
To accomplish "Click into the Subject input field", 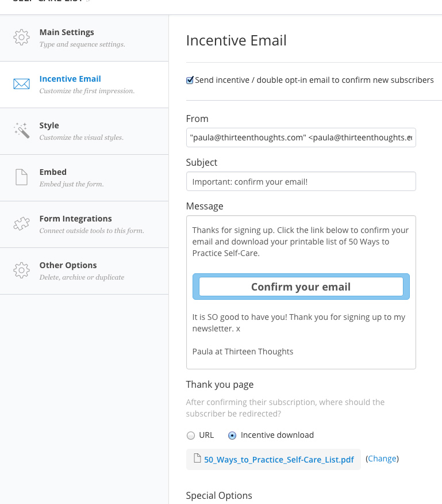I will (x=301, y=182).
